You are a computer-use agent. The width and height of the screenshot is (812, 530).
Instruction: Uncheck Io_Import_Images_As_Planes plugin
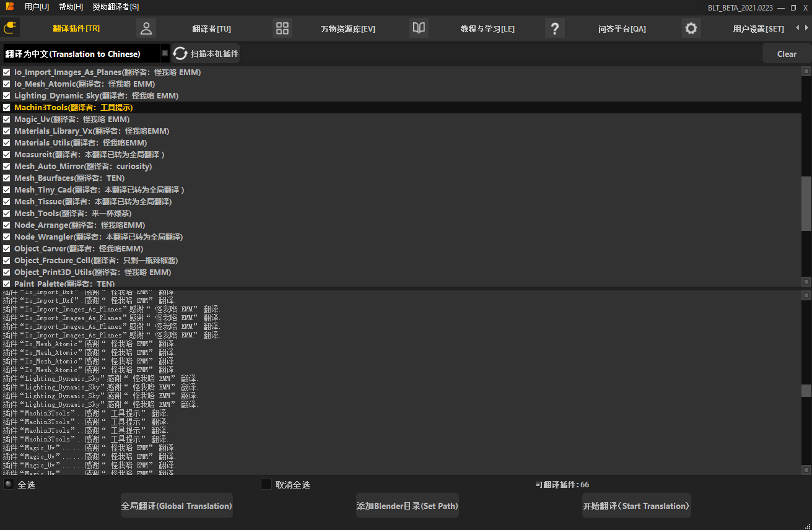coord(7,72)
